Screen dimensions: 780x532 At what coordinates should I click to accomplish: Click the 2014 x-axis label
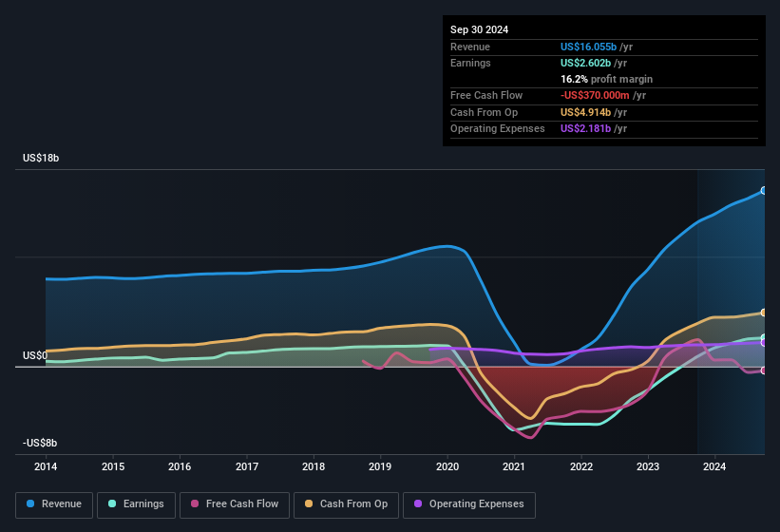tap(46, 466)
